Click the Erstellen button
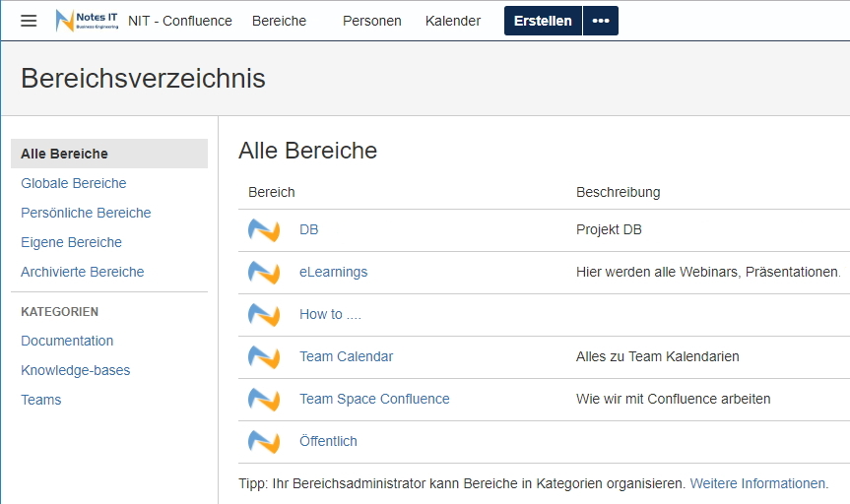 coord(543,21)
